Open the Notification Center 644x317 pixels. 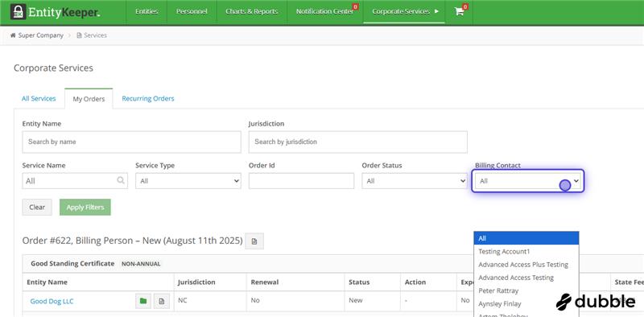[325, 11]
